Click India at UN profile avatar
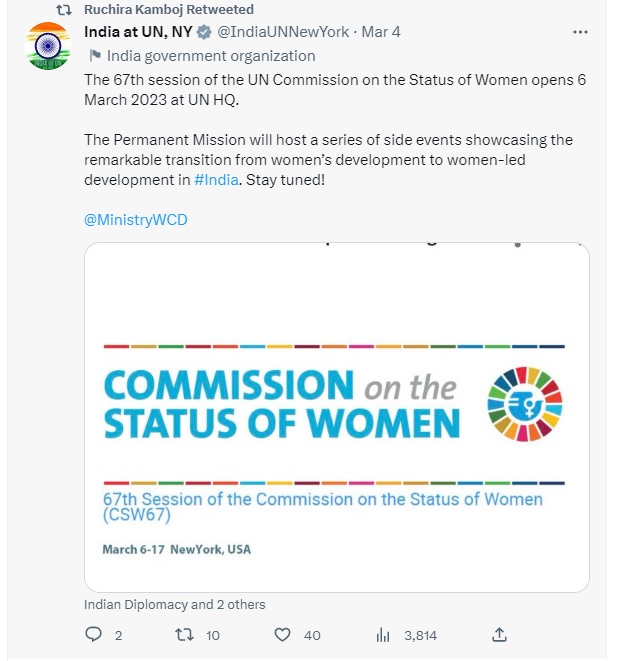Image resolution: width=619 pixels, height=661 pixels. (x=47, y=46)
